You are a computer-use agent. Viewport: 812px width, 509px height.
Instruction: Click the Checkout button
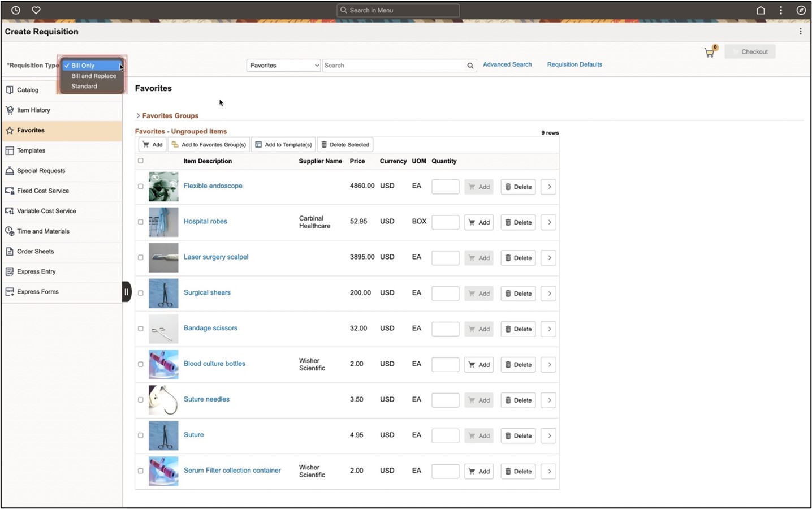point(750,51)
